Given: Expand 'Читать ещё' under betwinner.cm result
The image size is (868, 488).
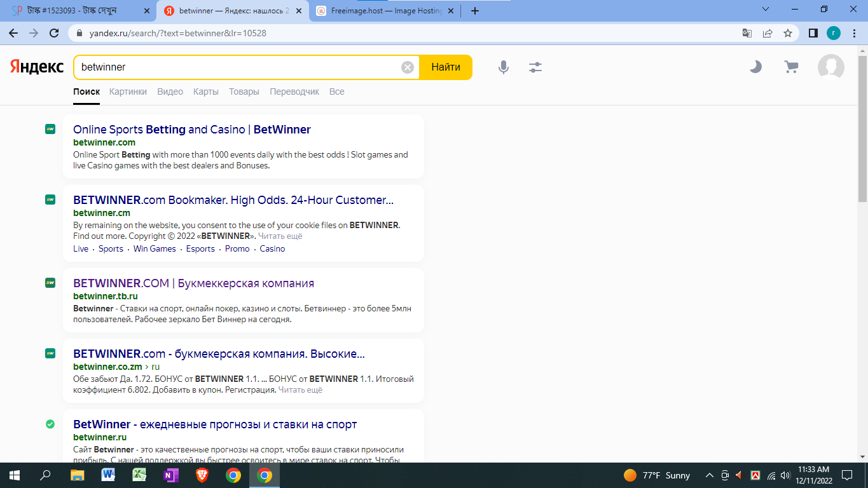Looking at the screenshot, I should 280,236.
